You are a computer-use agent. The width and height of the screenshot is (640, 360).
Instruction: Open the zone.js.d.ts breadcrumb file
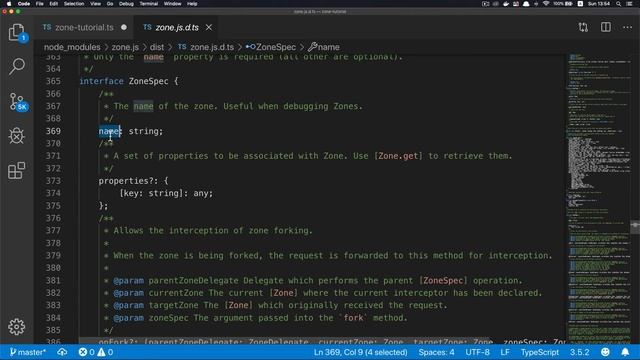coord(206,47)
